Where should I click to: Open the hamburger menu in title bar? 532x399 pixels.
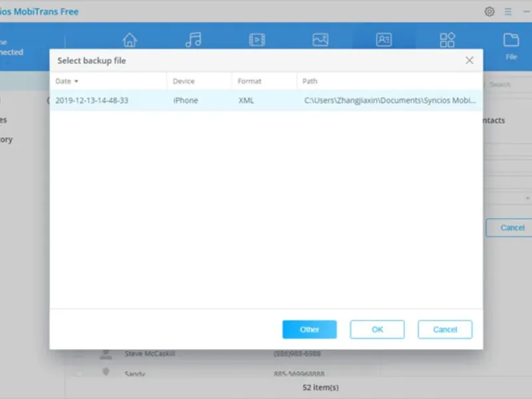508,11
